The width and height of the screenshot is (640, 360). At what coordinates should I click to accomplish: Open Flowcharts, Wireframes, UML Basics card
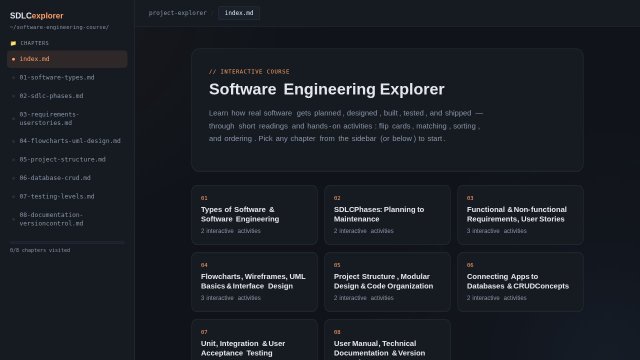(x=254, y=282)
